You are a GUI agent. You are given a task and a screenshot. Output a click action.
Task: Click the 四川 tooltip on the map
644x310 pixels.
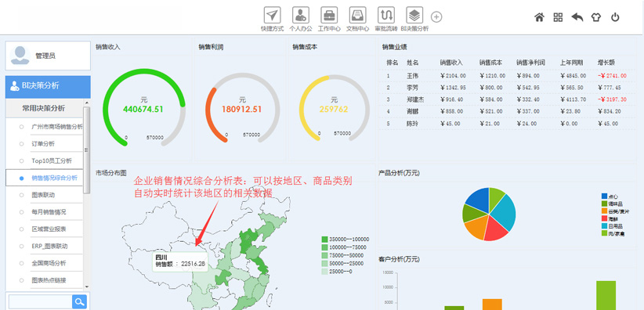pyautogui.click(x=181, y=261)
